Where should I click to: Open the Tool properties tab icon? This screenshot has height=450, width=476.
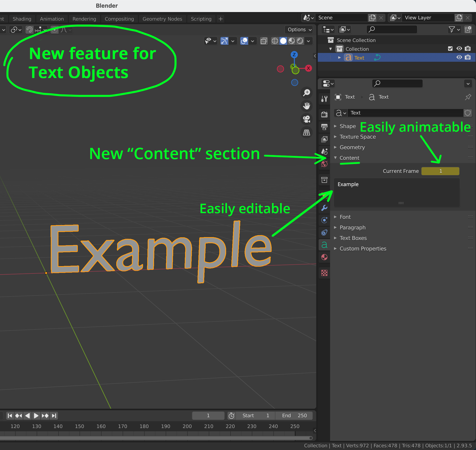pos(324,99)
